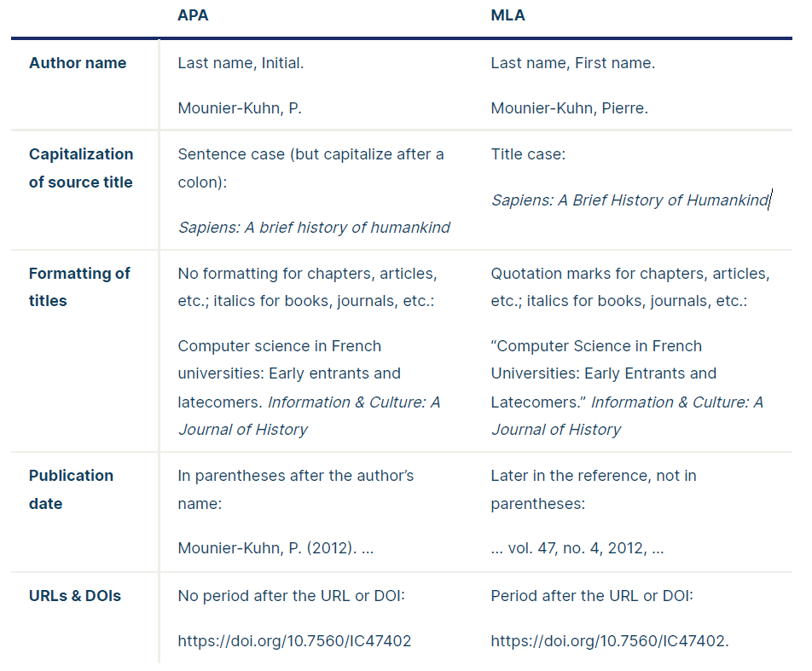Click "In parentheses after the author's name:" text
This screenshot has height=671, width=812.
point(295,476)
